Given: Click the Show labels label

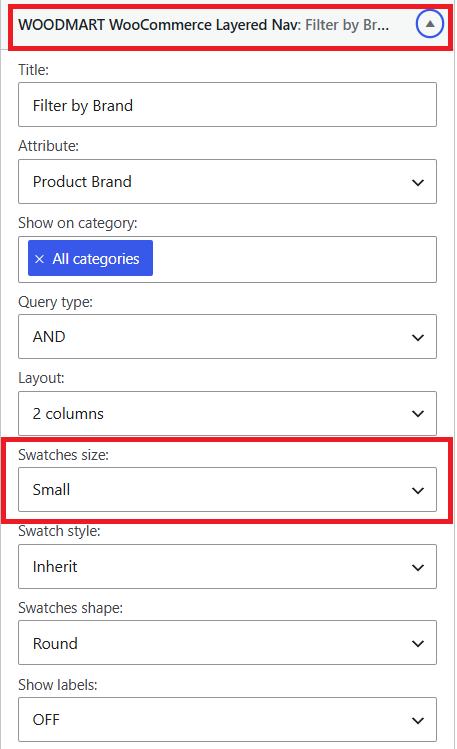Looking at the screenshot, I should click(x=58, y=685).
